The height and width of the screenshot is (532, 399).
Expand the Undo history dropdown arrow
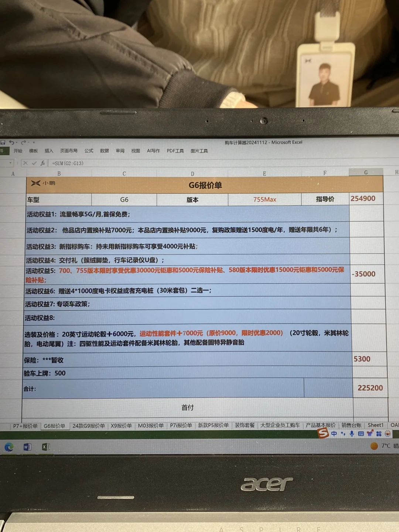tap(16, 142)
